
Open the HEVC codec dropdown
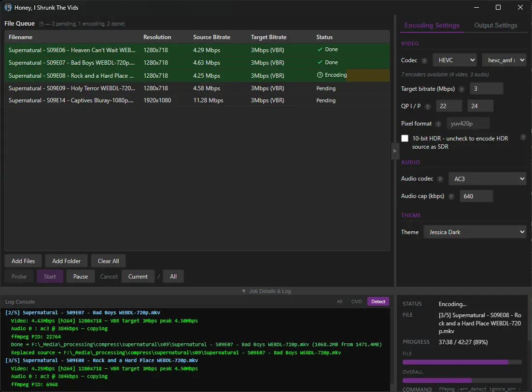pos(454,60)
